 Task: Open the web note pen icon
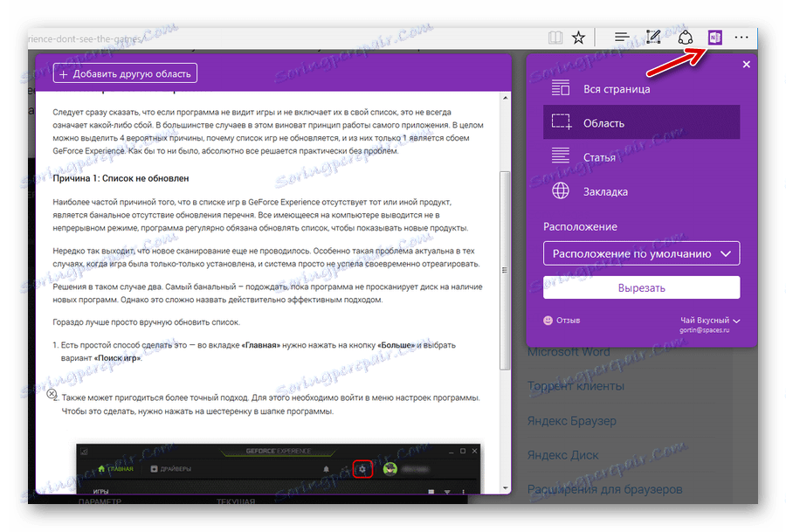[652, 37]
